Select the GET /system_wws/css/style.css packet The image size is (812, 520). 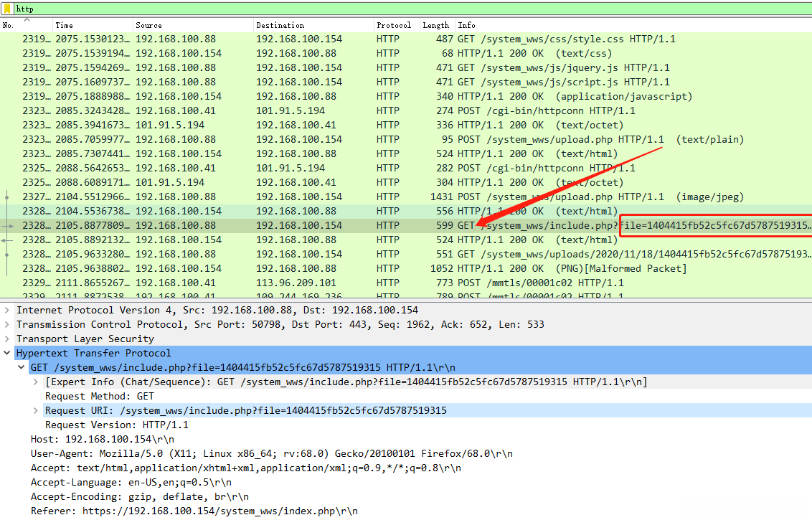pos(406,39)
